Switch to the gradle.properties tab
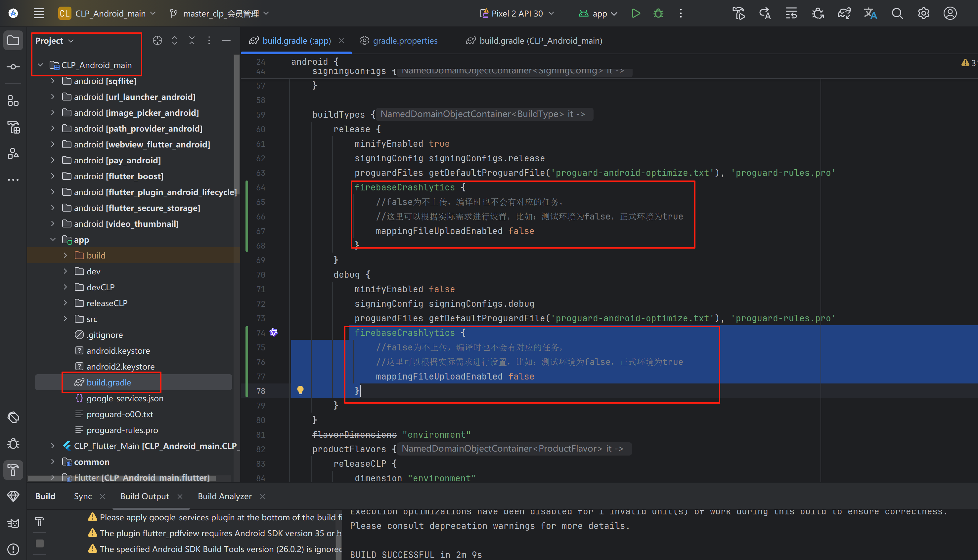The image size is (978, 560). (405, 40)
